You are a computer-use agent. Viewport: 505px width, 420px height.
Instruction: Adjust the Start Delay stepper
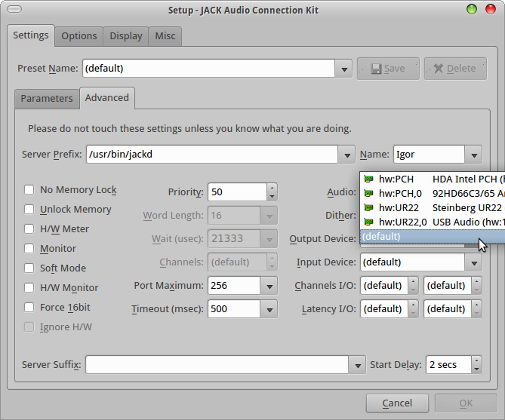476,365
